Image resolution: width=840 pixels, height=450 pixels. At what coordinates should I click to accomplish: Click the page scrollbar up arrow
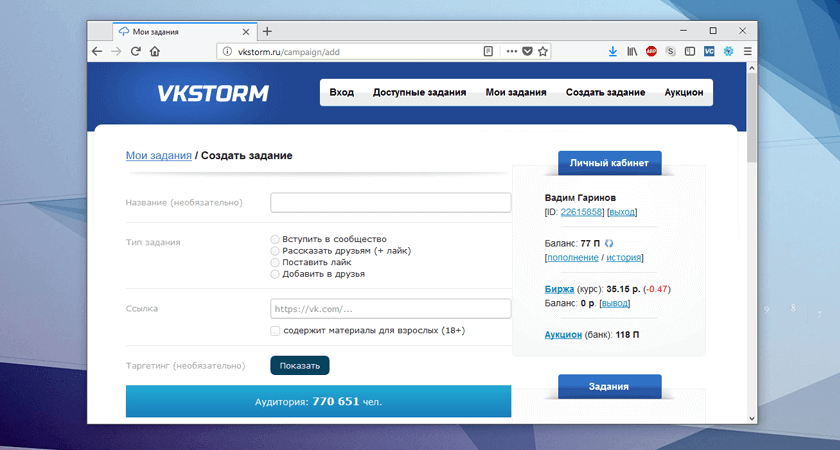click(x=752, y=68)
